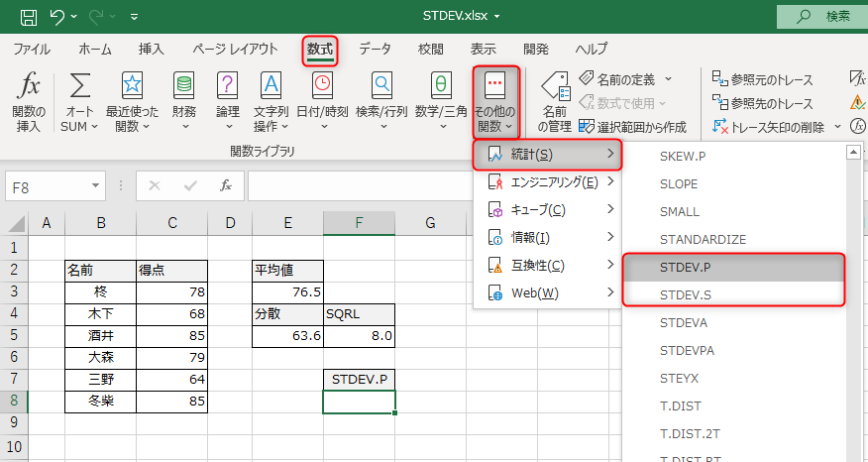Choose STDEVA from the function list
Viewport: 868px width, 462px height.
734,322
